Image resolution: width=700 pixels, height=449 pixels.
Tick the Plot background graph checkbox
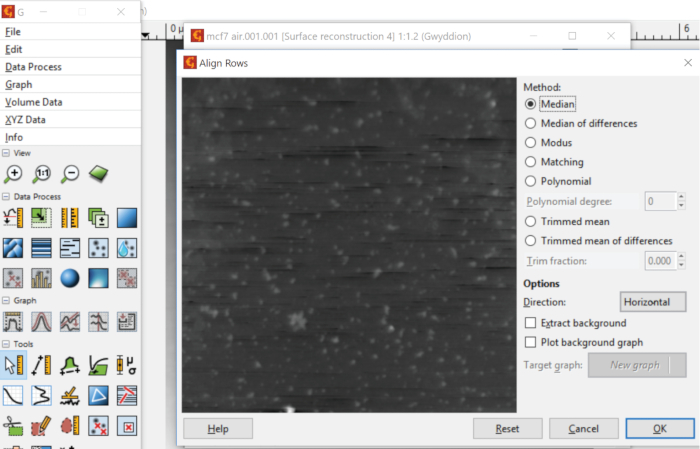[x=531, y=343]
